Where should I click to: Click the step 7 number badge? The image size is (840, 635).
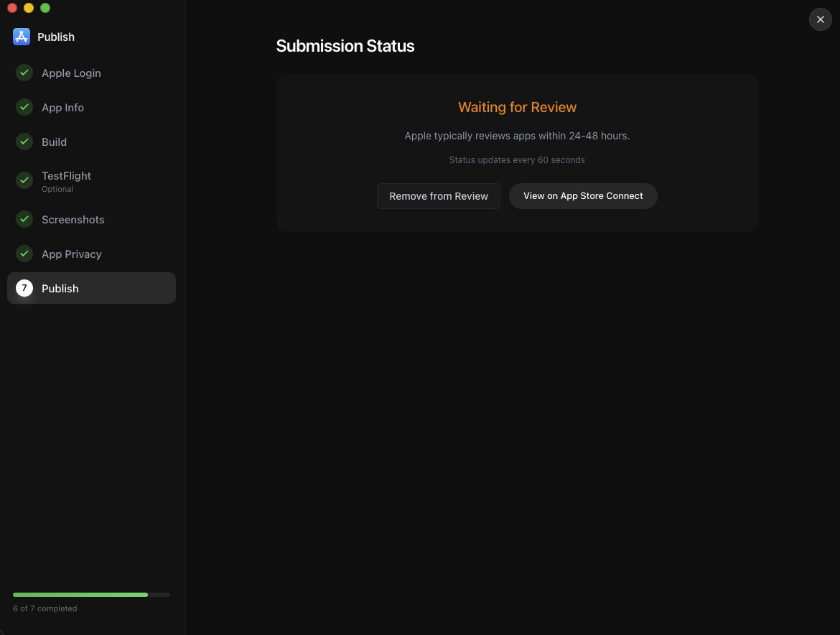[24, 288]
